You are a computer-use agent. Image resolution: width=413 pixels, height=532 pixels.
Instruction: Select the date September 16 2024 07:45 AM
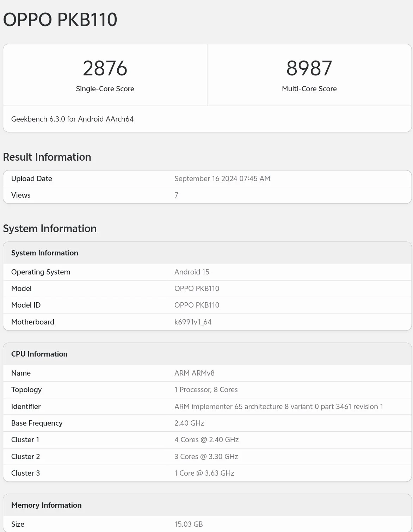click(x=222, y=179)
